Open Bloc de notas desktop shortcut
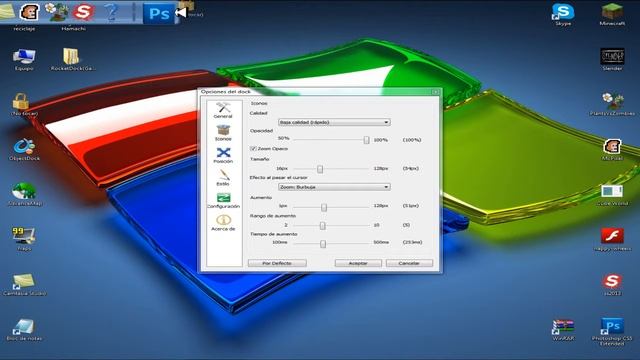 (x=24, y=329)
